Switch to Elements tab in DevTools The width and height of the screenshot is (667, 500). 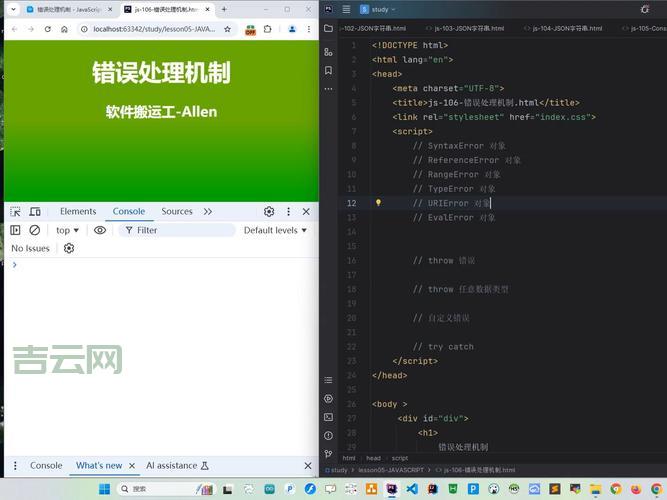point(78,211)
